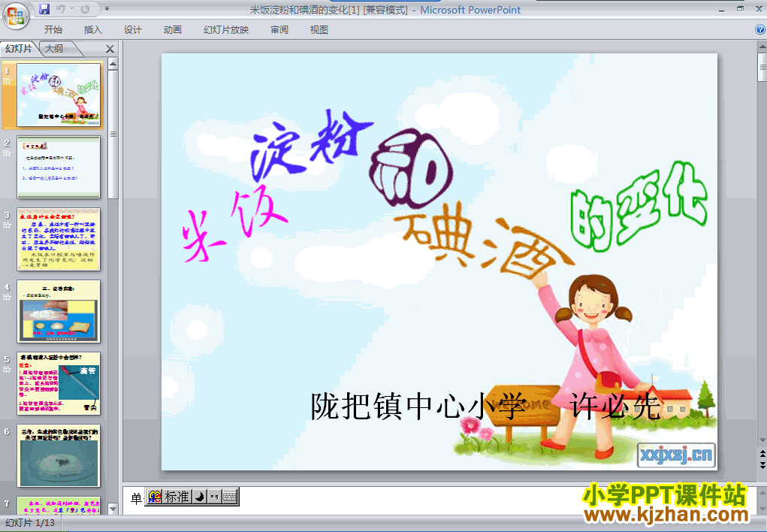The height and width of the screenshot is (532, 767).
Task: Show the 幻灯片 thumbnails pane tab
Action: [19, 48]
